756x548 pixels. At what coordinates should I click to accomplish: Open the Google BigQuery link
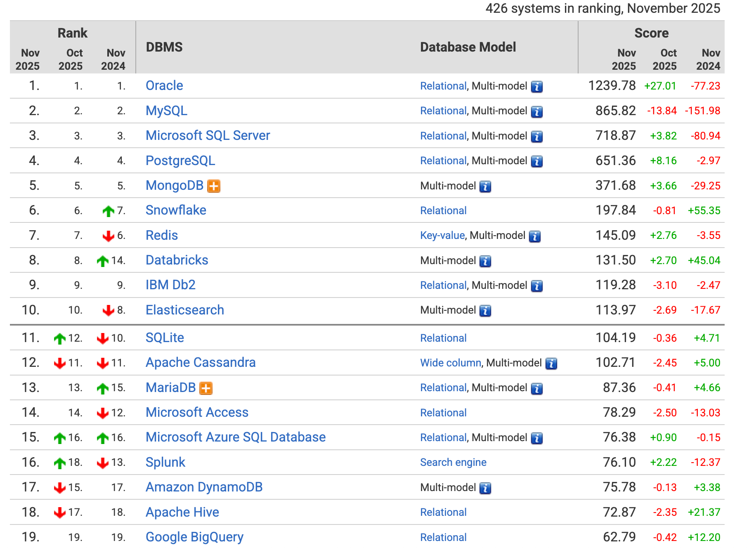(194, 537)
